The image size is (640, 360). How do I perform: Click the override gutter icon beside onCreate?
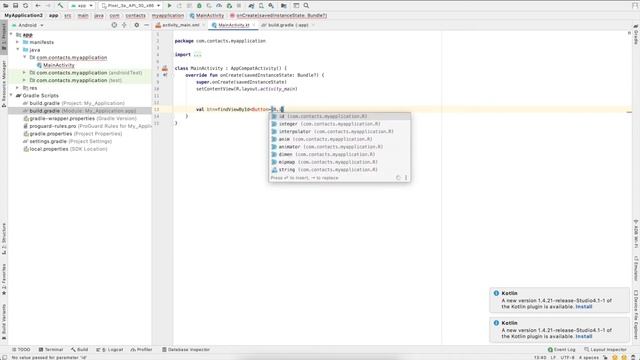click(164, 75)
